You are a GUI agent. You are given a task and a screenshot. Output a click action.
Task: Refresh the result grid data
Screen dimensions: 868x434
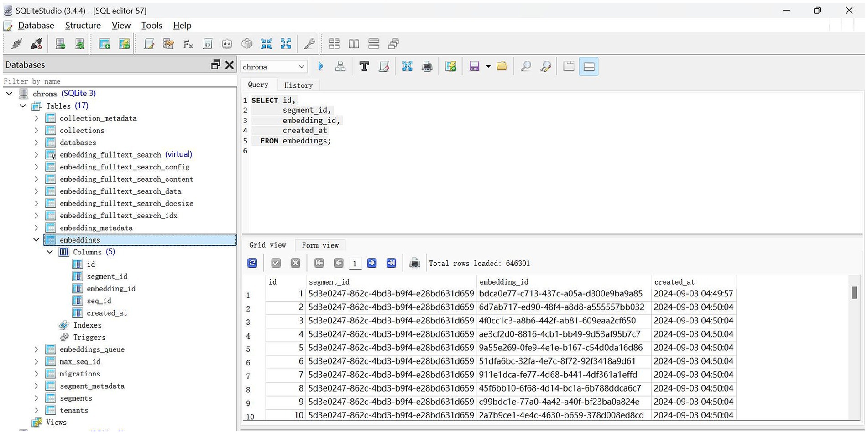(x=252, y=263)
